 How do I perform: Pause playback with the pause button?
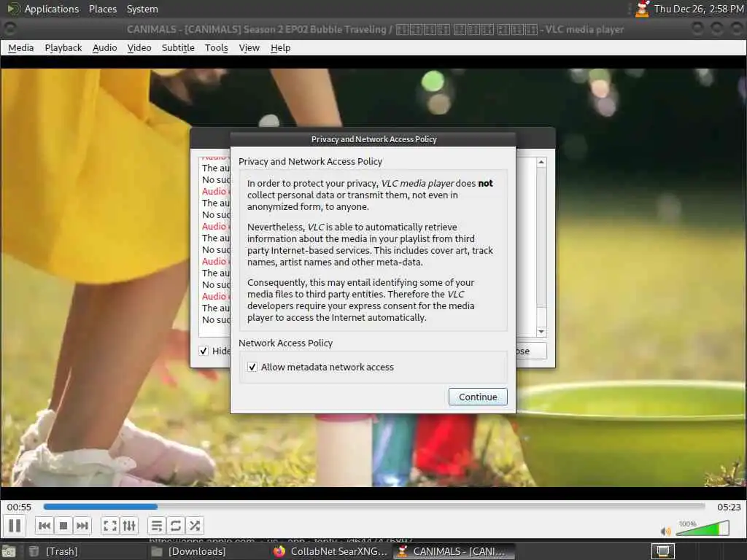[15, 526]
